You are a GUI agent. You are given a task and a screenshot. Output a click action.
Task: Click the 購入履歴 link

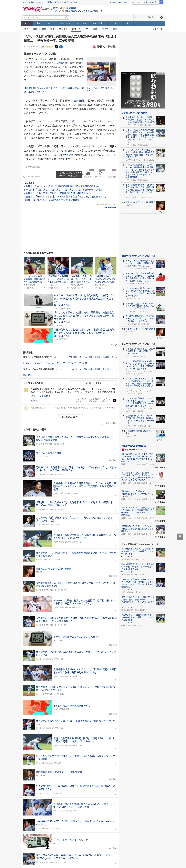(x=152, y=18)
